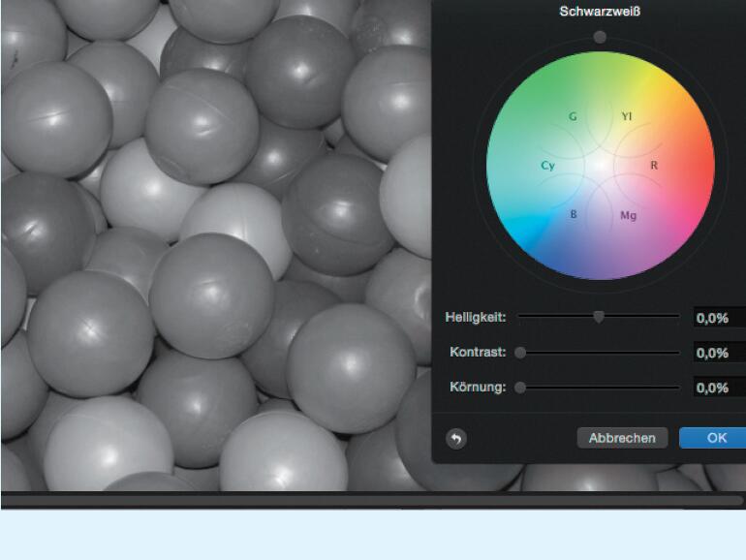Select the G green point in color wheel

(573, 116)
